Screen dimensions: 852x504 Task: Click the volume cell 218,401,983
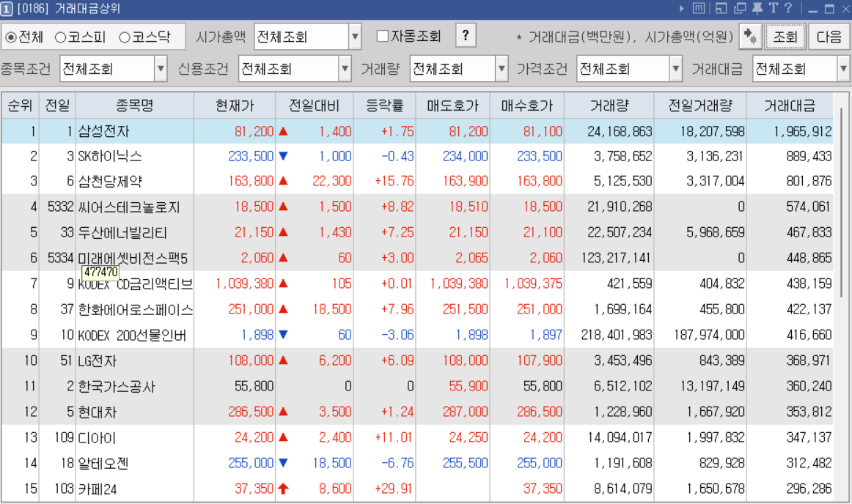617,335
